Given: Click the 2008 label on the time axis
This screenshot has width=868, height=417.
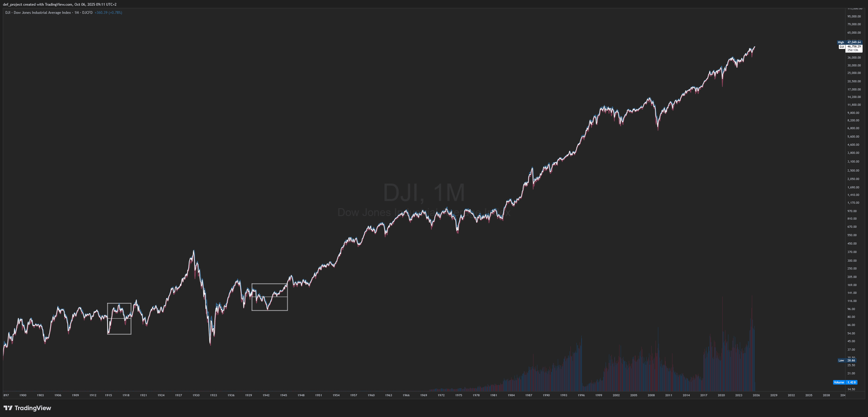Looking at the screenshot, I should [x=651, y=395].
